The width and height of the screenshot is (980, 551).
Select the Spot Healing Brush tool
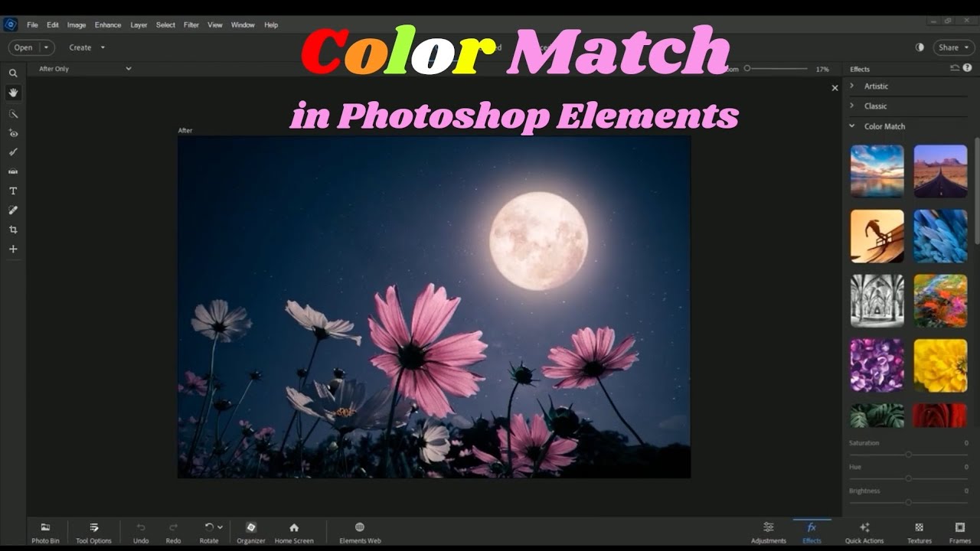click(13, 210)
